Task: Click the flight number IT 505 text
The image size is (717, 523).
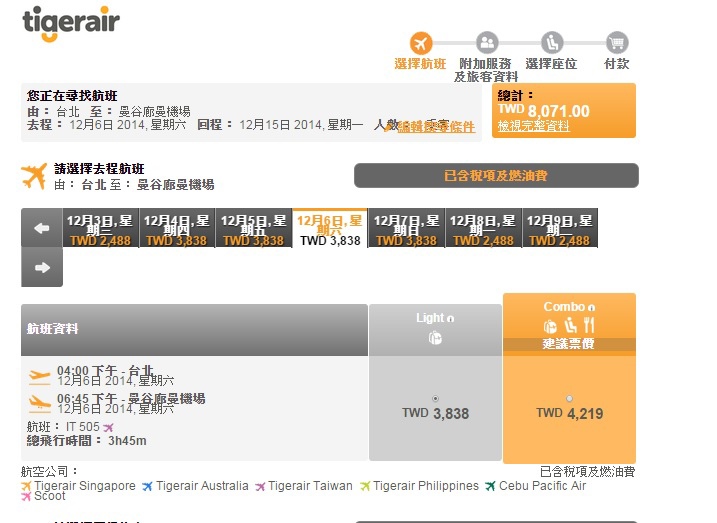Action: tap(83, 427)
